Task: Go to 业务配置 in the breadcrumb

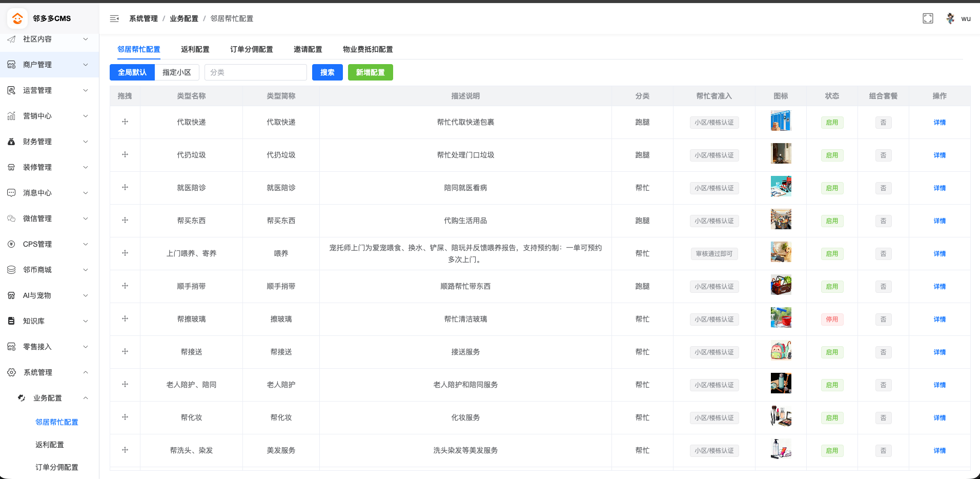Action: tap(184, 18)
